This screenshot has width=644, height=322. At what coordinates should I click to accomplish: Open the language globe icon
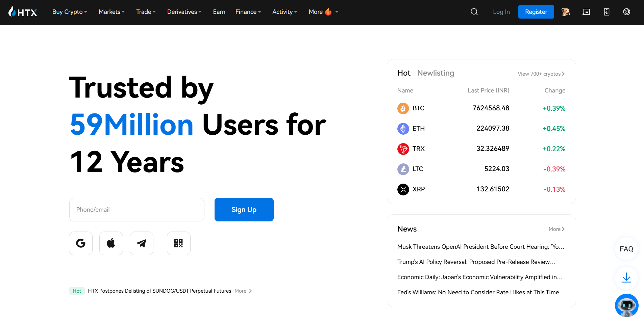point(626,12)
